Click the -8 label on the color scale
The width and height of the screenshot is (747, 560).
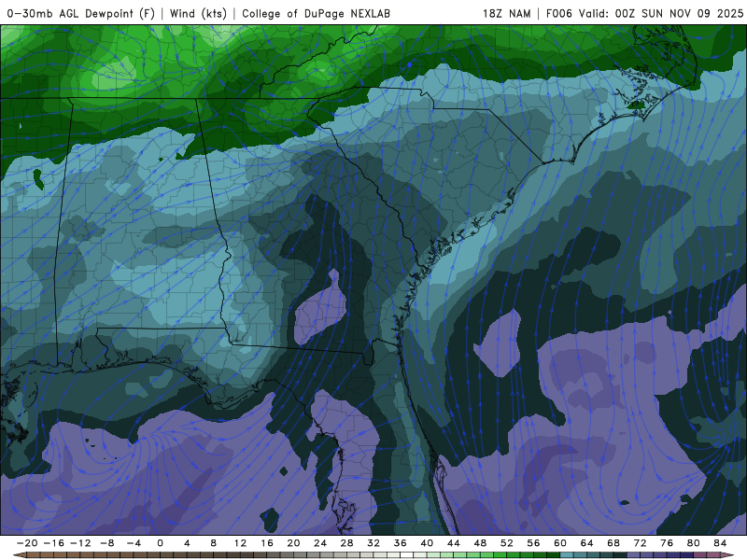[106, 543]
